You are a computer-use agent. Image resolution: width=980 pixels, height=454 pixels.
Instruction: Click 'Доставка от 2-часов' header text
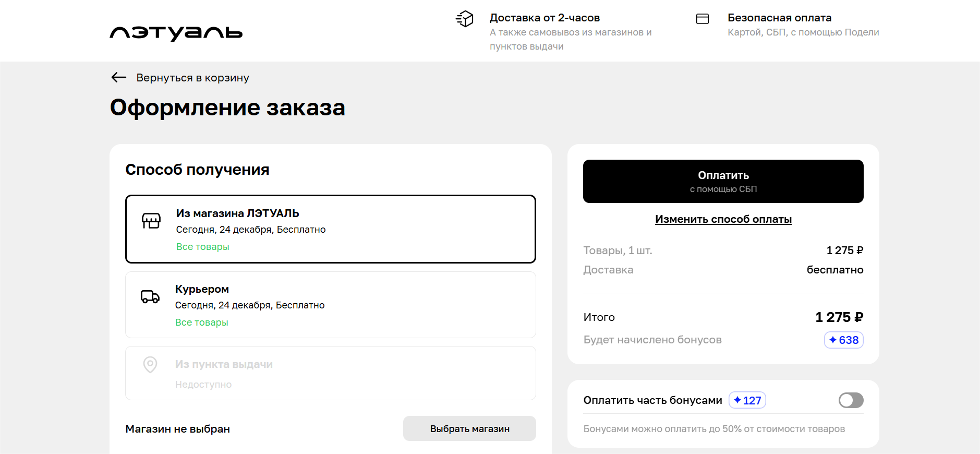coord(545,18)
